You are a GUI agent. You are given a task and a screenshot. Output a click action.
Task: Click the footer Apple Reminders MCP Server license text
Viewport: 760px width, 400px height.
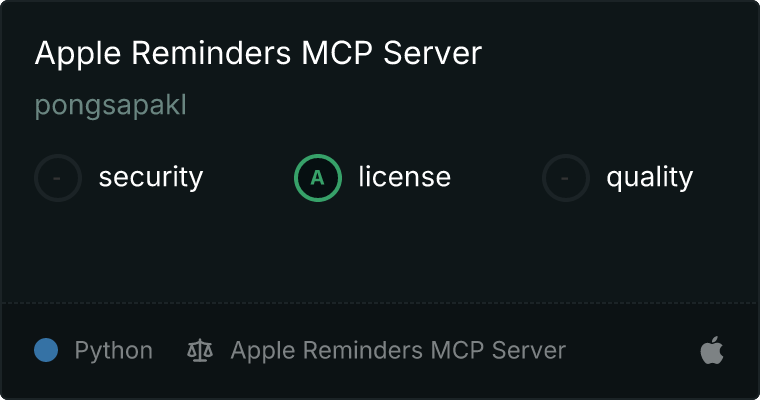coord(398,351)
